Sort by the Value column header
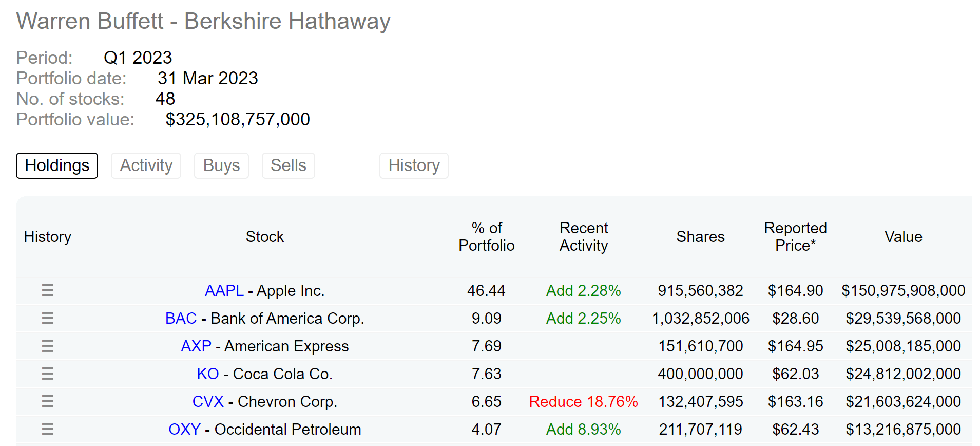 (904, 237)
